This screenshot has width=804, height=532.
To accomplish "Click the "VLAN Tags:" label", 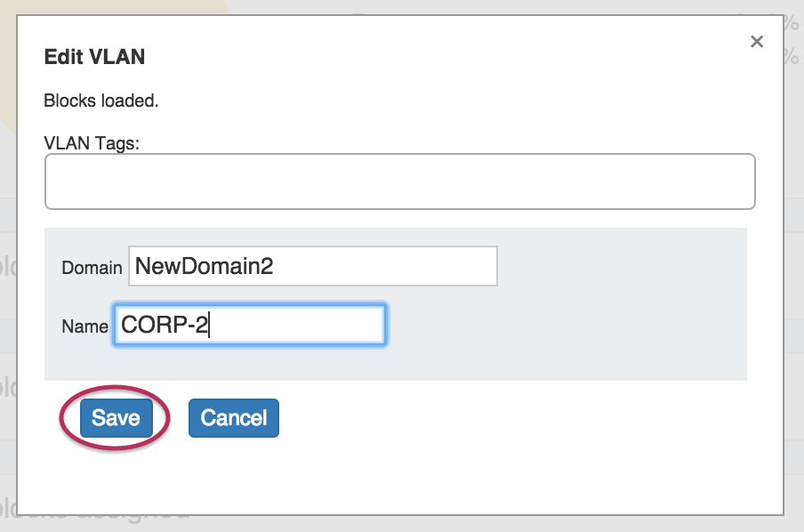I will 92,142.
